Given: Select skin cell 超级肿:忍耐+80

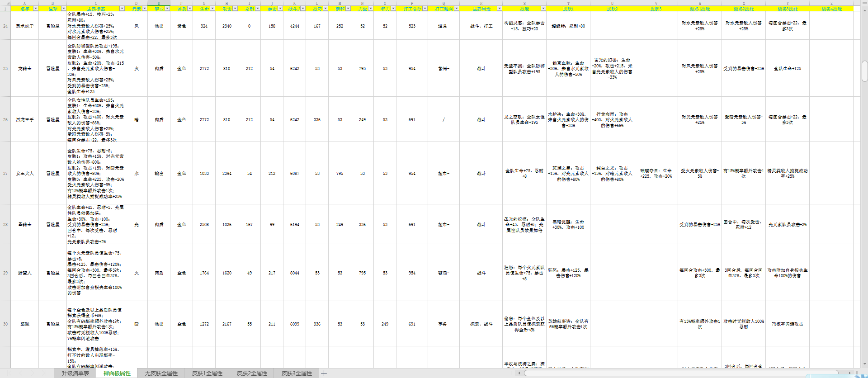Looking at the screenshot, I should pyautogui.click(x=568, y=26).
